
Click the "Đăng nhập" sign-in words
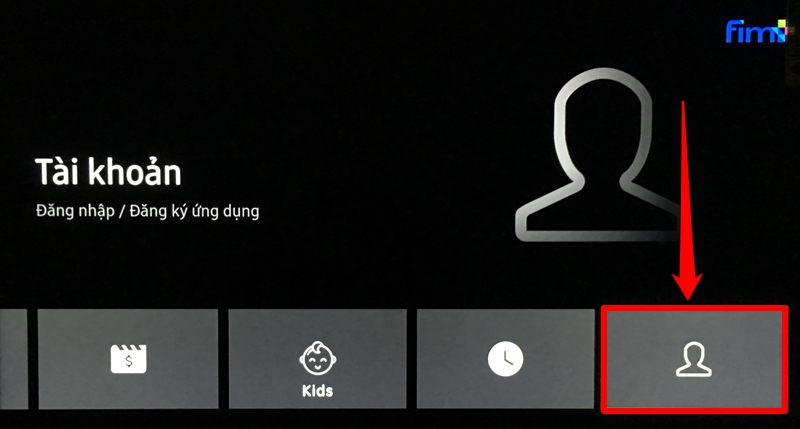(x=75, y=211)
